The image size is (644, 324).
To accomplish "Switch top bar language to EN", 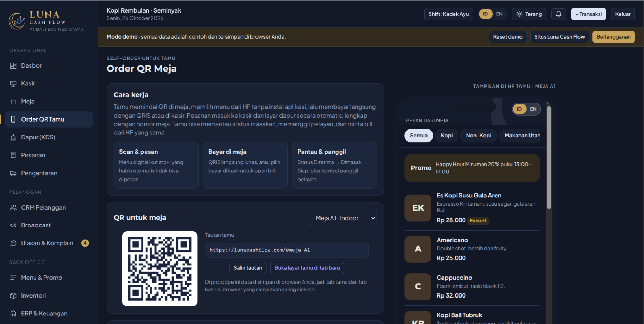I will click(x=499, y=14).
